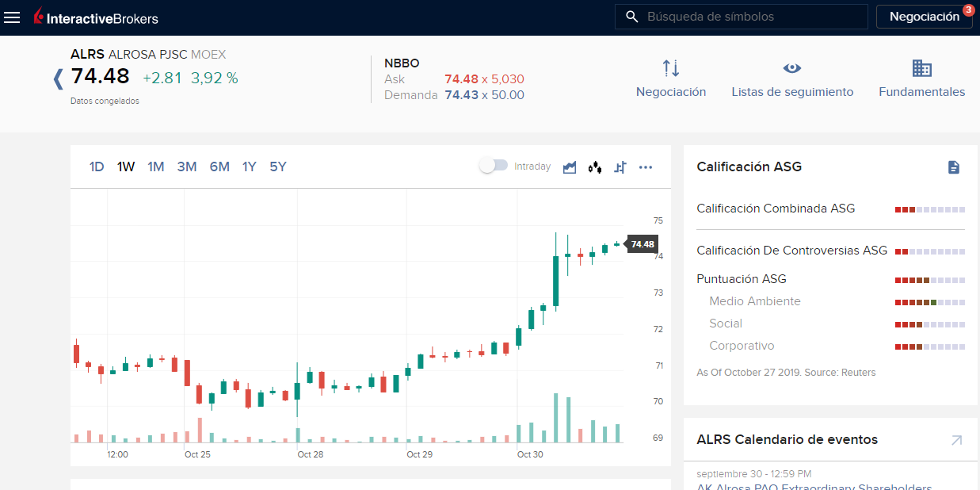
Task: Open more chart options ellipsis
Action: [646, 167]
